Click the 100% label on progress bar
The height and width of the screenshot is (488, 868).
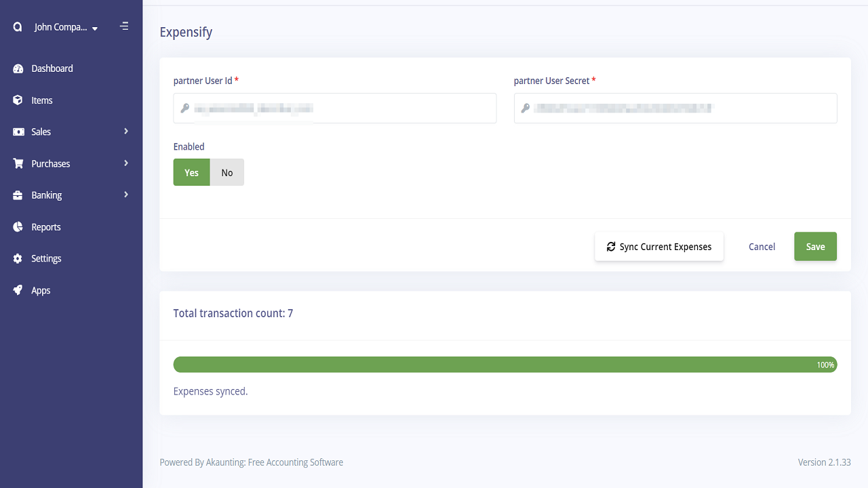pos(825,365)
